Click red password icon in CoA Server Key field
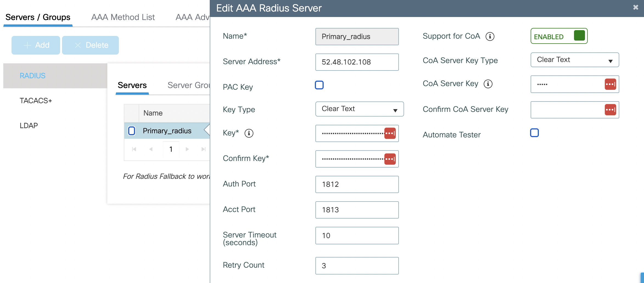The image size is (644, 283). click(x=610, y=84)
